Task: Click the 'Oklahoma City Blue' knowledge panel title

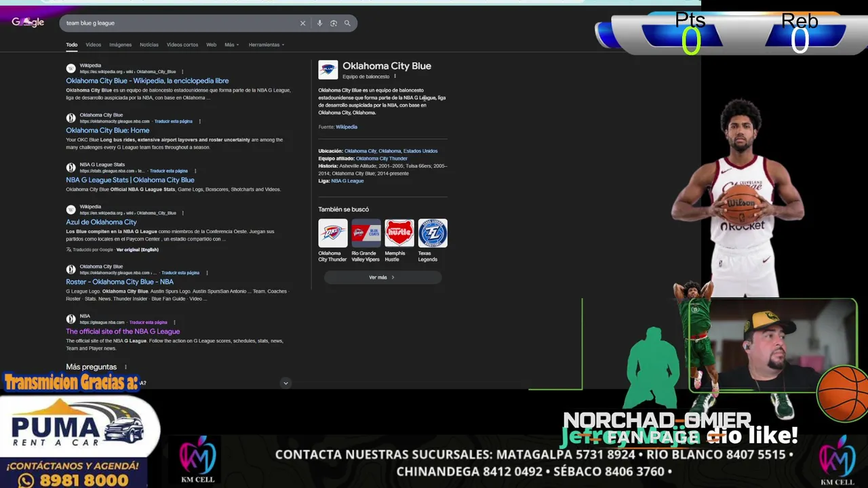Action: click(387, 66)
